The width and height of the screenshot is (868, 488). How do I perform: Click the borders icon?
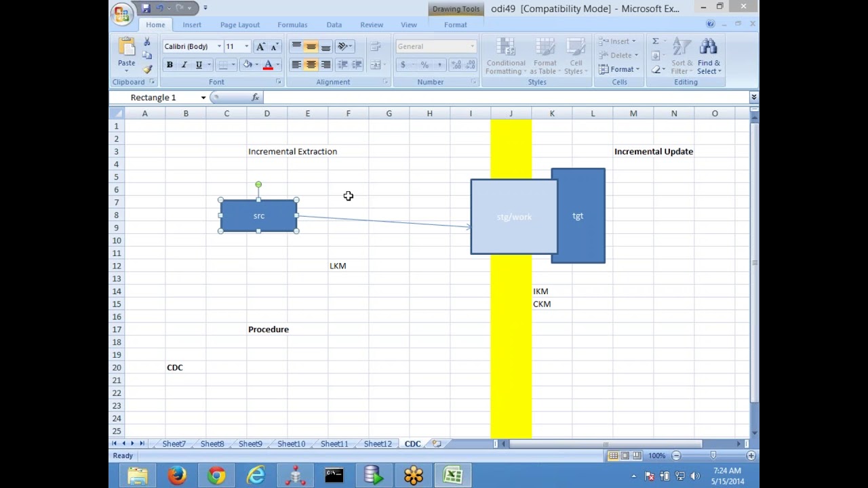[222, 64]
